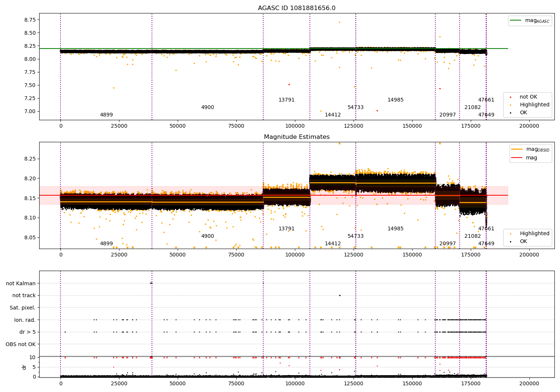
Task: Click the 200000 x-axis tick under the dr plot
Action: (529, 383)
